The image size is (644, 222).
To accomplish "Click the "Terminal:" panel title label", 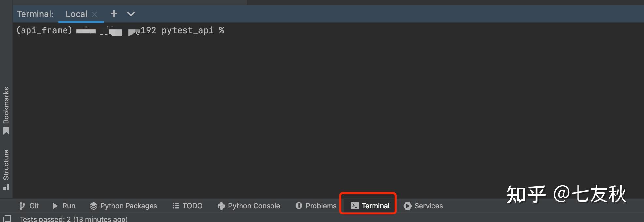I will click(x=35, y=14).
